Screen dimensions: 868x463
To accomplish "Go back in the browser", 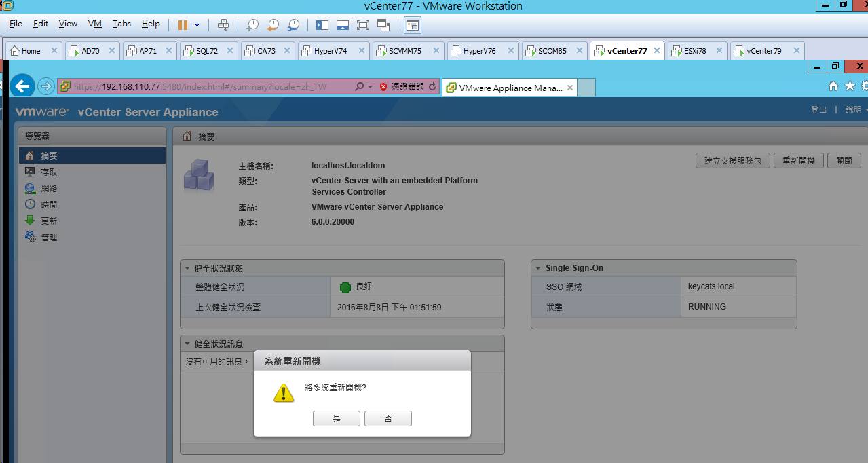I will point(23,86).
